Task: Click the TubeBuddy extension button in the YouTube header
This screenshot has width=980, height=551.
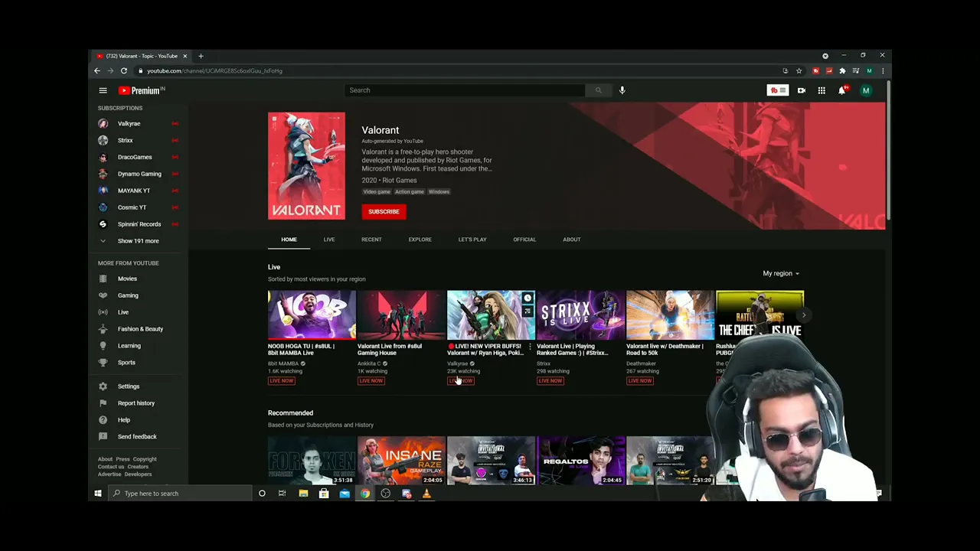Action: coord(777,90)
